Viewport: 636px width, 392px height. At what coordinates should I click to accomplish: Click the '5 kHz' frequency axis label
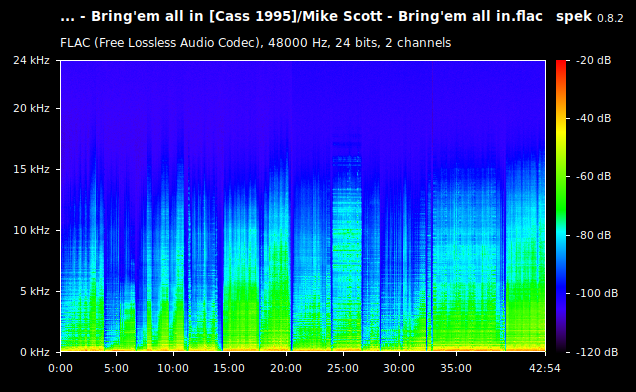[35, 291]
